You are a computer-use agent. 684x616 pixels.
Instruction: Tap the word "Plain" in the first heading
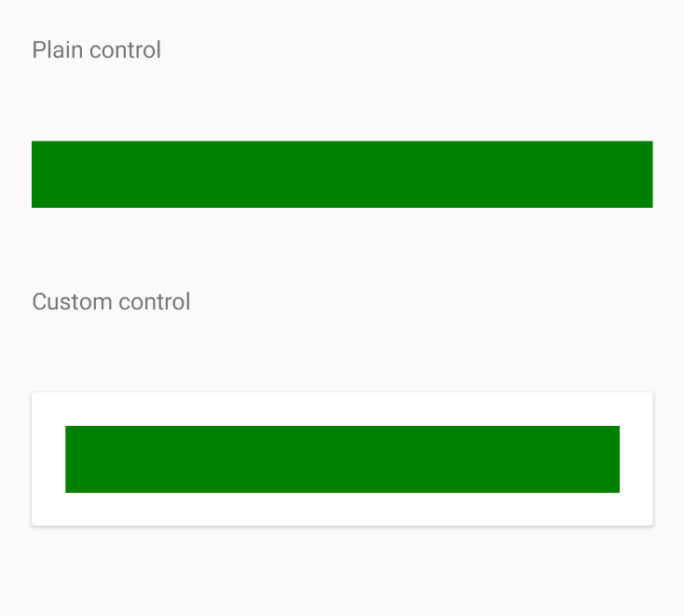click(58, 50)
